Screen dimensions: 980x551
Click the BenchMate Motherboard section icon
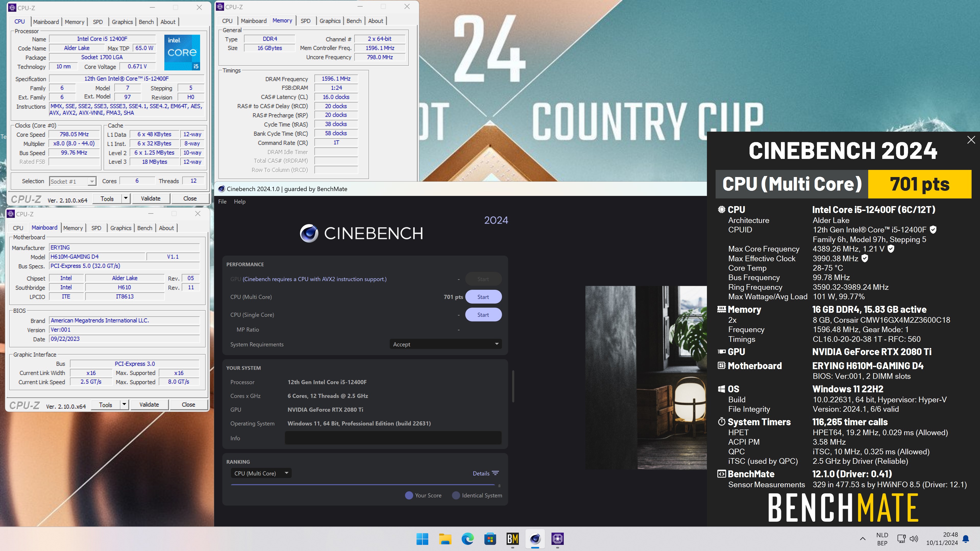[721, 366]
